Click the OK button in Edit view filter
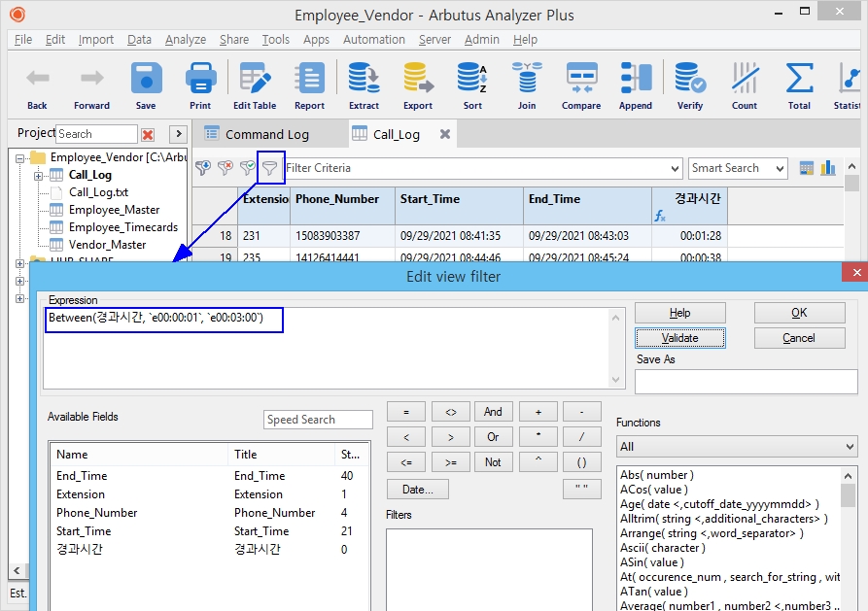The image size is (868, 611). tap(799, 313)
